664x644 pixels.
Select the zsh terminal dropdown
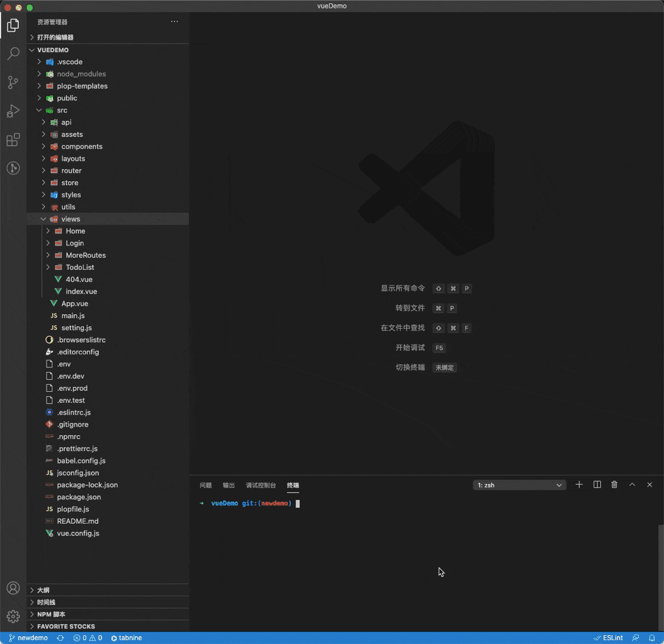(x=519, y=485)
